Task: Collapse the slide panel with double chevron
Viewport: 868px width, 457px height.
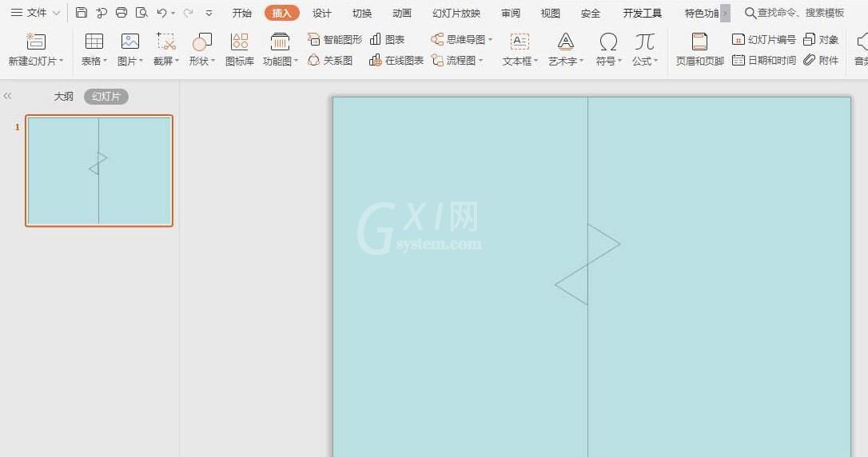Action: 7,96
